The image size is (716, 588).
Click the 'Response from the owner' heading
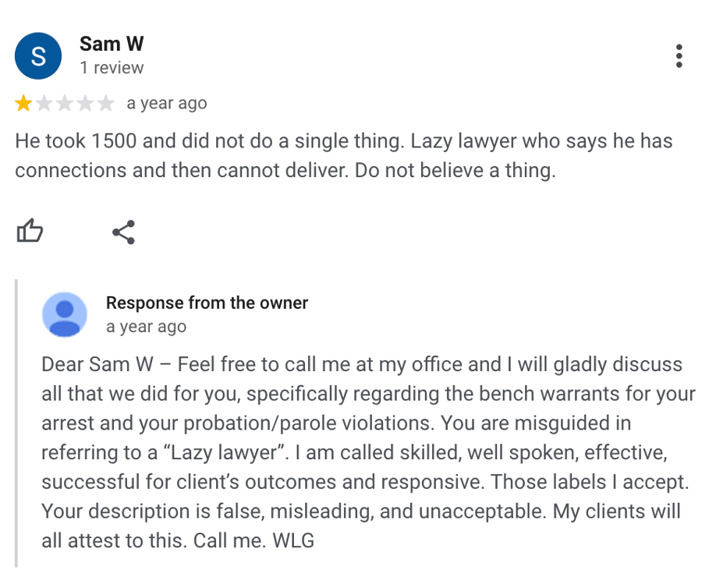click(207, 303)
